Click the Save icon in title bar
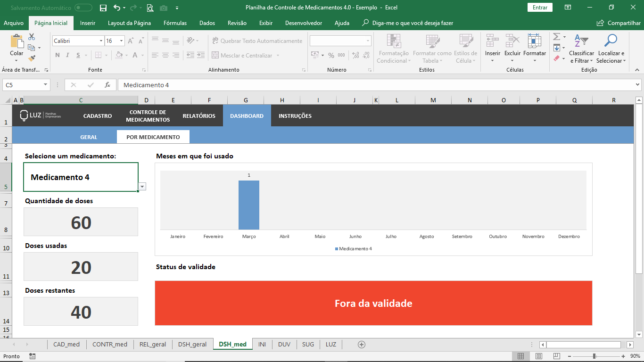The image size is (644, 362). (103, 8)
